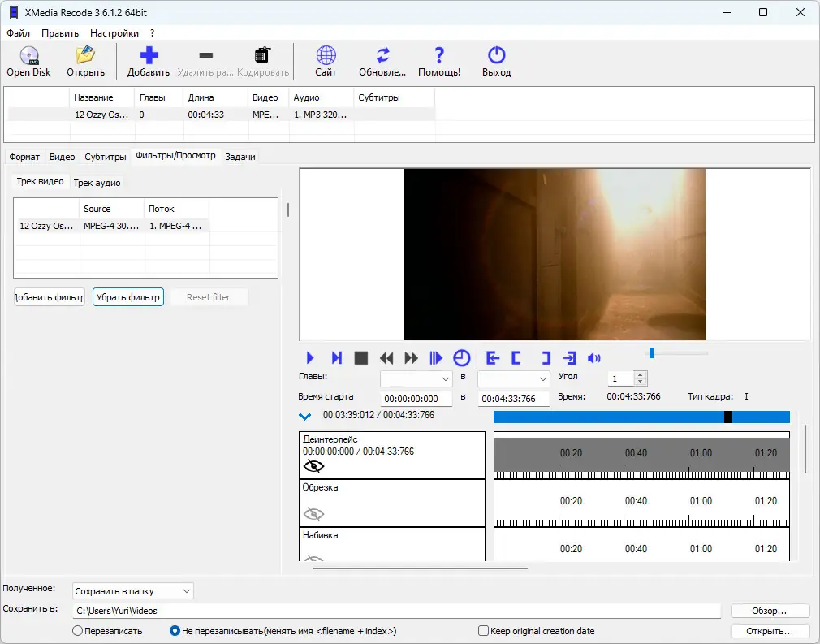This screenshot has height=644, width=820.
Task: Click the blue plus Добавить icon
Action: [149, 56]
